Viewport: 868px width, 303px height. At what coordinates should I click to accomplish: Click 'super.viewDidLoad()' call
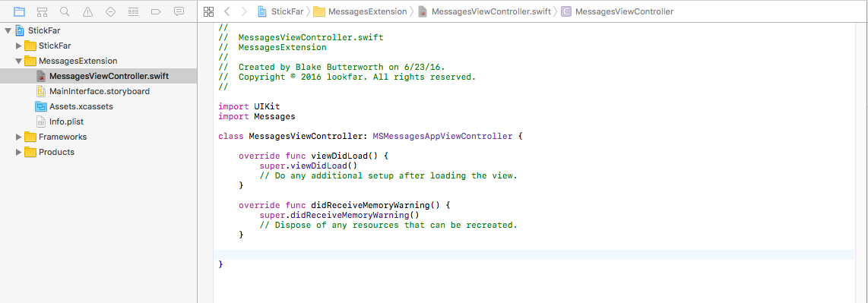[309, 166]
